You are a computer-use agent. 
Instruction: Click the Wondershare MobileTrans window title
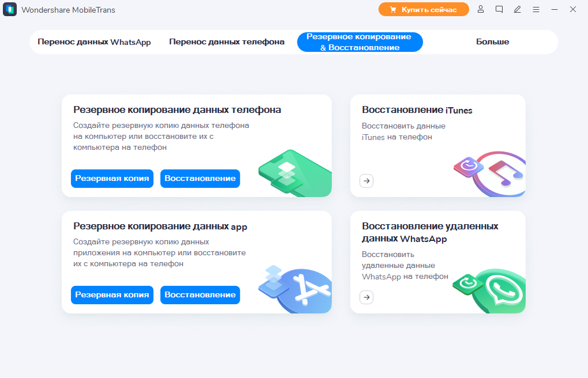[x=68, y=10]
